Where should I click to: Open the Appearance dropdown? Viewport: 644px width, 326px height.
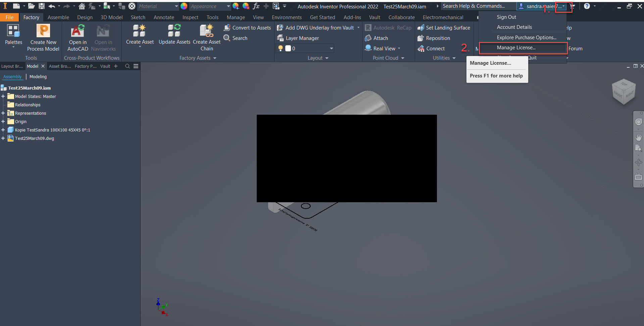coord(210,6)
